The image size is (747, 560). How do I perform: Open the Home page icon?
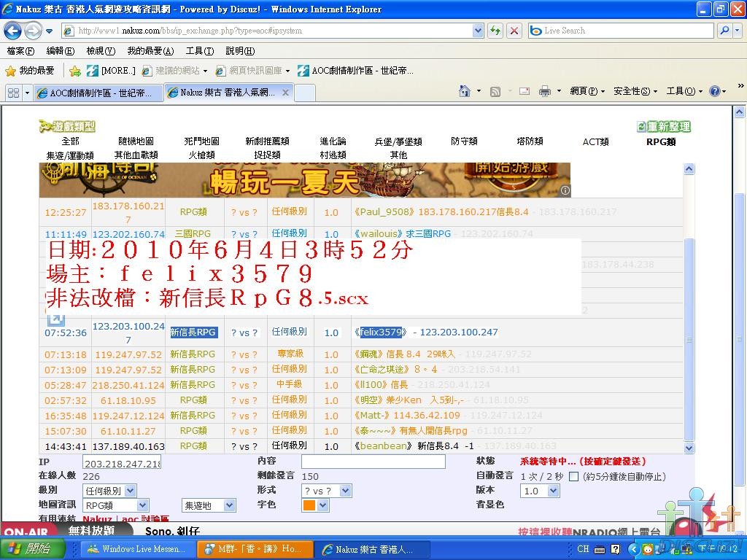click(465, 91)
